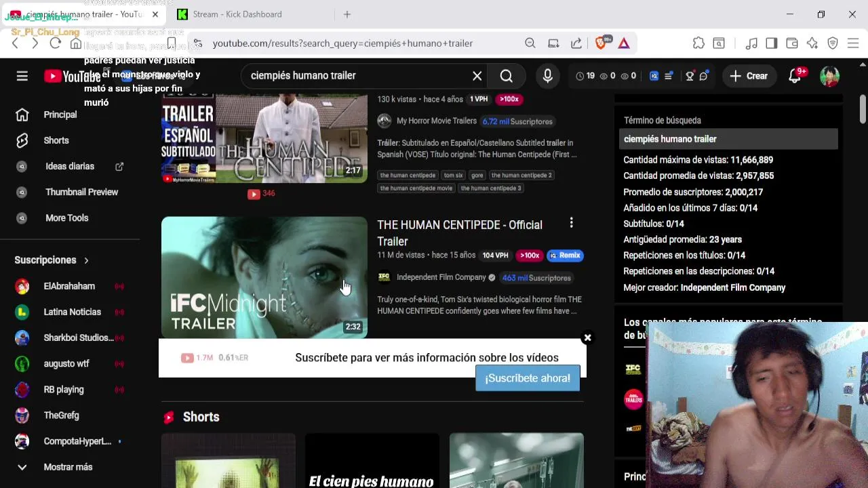This screenshot has width=868, height=488.
Task: Click the browser address bar URL
Action: pyautogui.click(x=342, y=43)
